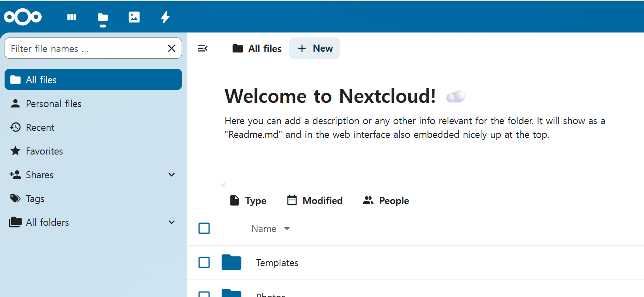This screenshot has height=297, width=644.
Task: Toggle the select-all files checkbox
Action: tap(204, 228)
